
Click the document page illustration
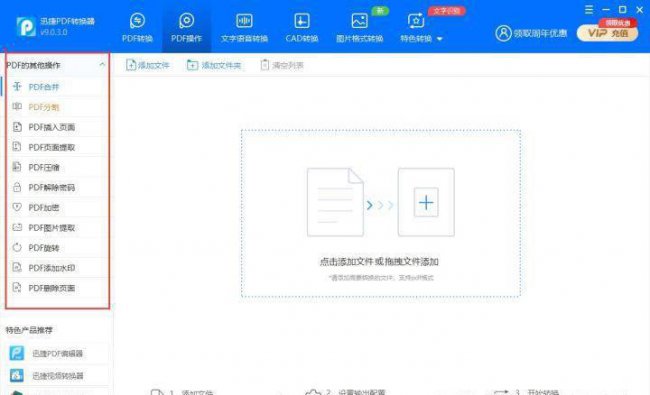click(335, 202)
